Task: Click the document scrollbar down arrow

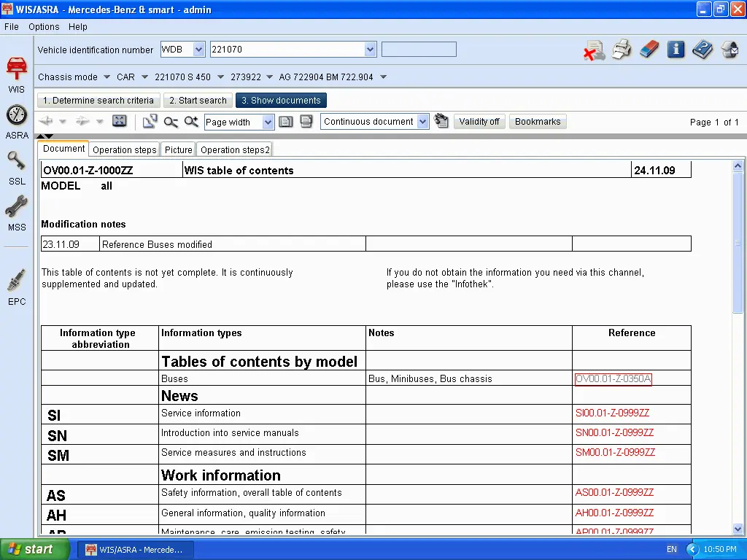Action: [738, 529]
